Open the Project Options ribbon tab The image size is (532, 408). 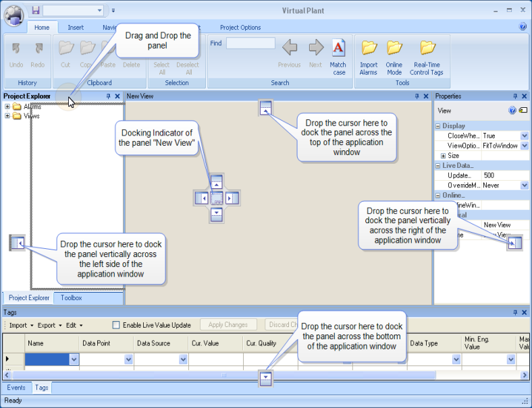click(240, 28)
